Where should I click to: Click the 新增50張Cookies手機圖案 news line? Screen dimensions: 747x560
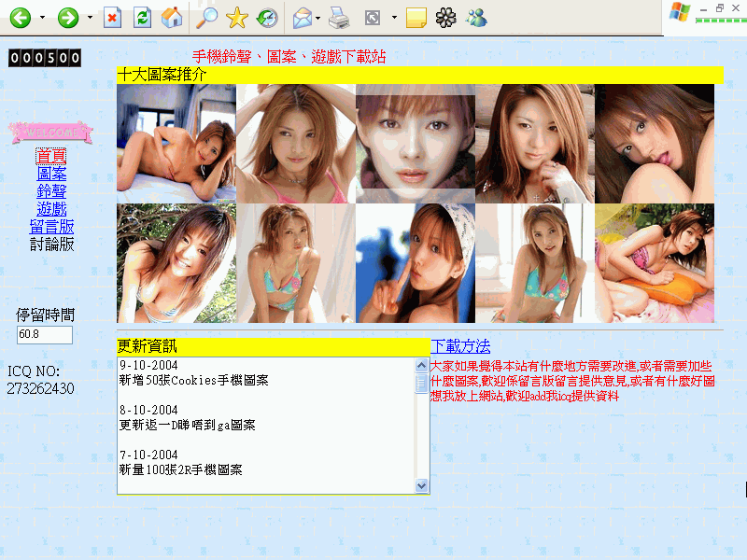(193, 381)
